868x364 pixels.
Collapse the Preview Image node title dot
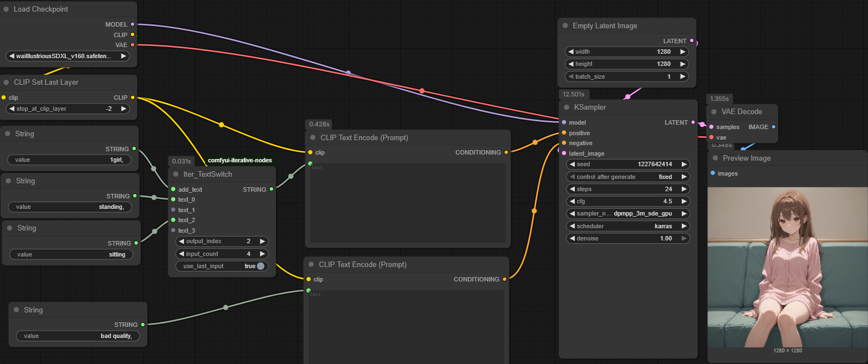pyautogui.click(x=715, y=158)
